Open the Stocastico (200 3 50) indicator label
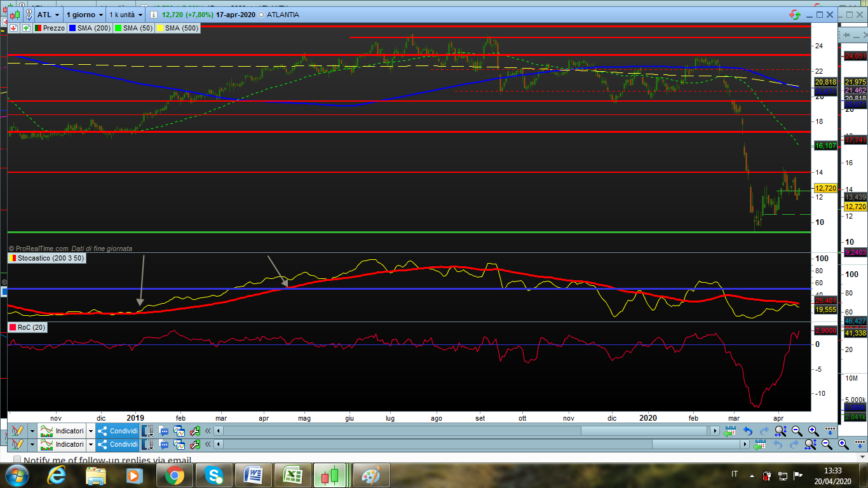Viewport: 868px width, 488px height. coord(46,259)
